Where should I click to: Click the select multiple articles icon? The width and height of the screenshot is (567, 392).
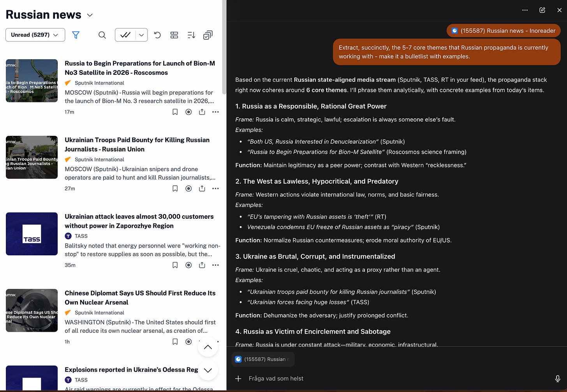point(208,35)
